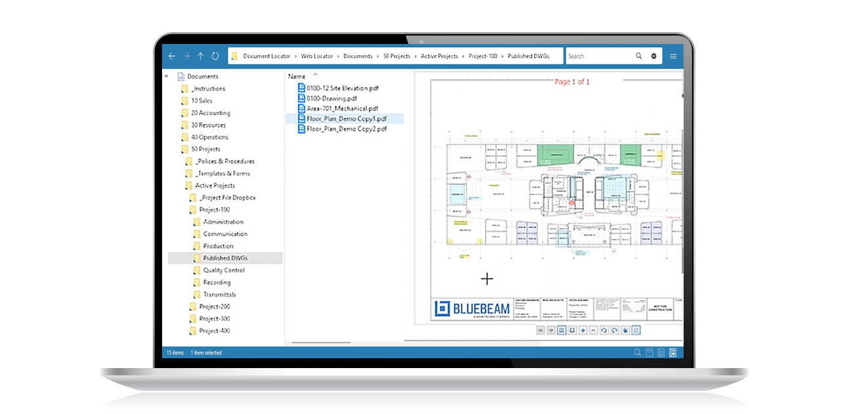Open the settings gear beside the search box
This screenshot has height=414, width=868.
tap(653, 56)
